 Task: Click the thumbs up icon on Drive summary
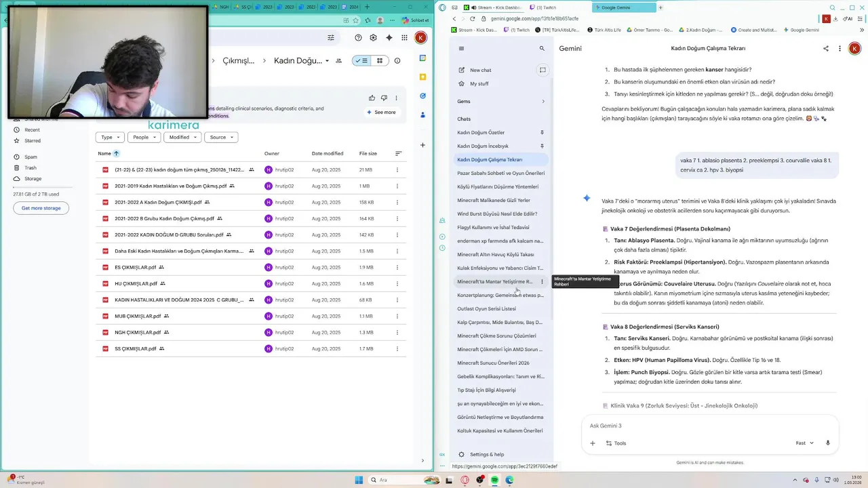click(x=372, y=98)
